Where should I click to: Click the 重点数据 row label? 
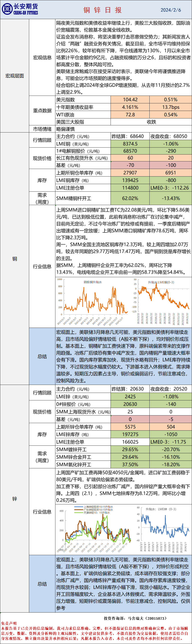(x=42, y=110)
